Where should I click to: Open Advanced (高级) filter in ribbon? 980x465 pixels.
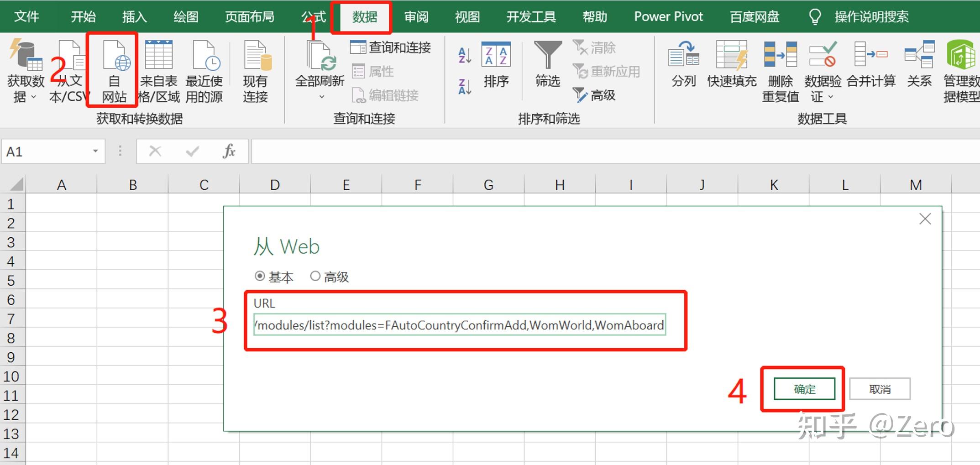click(x=594, y=95)
